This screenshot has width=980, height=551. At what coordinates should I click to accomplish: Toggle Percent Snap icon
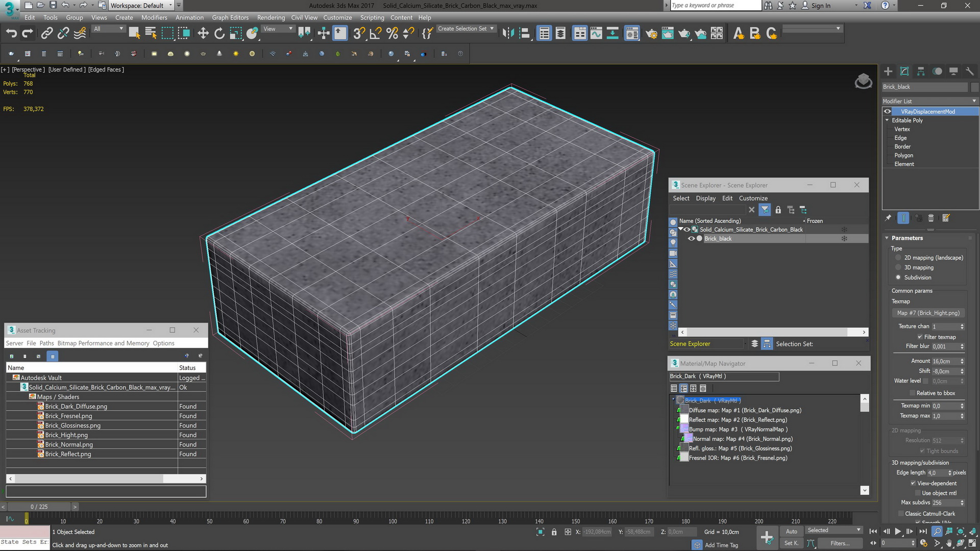(x=392, y=34)
